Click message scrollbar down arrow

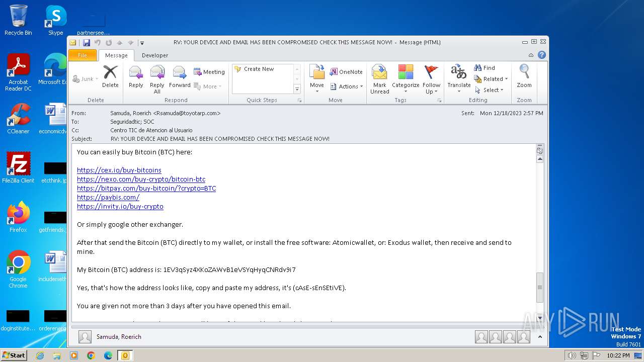coord(540,318)
